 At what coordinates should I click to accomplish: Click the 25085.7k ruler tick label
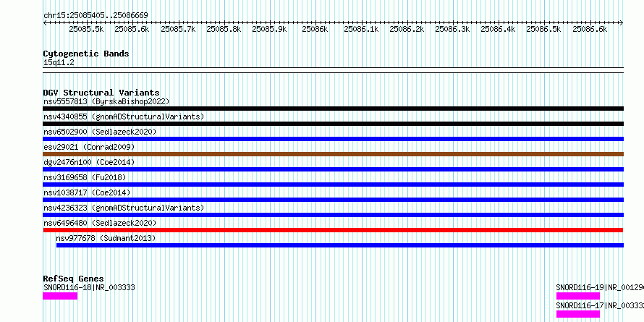pos(178,29)
